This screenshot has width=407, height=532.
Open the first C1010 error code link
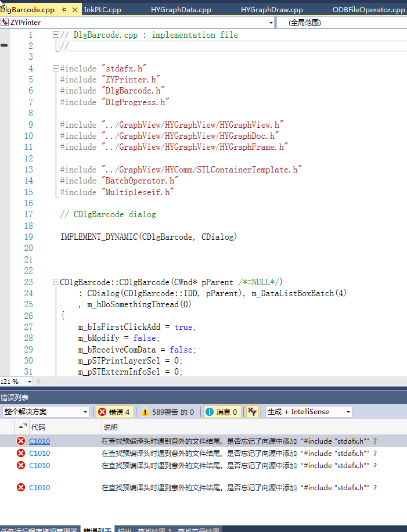point(39,441)
